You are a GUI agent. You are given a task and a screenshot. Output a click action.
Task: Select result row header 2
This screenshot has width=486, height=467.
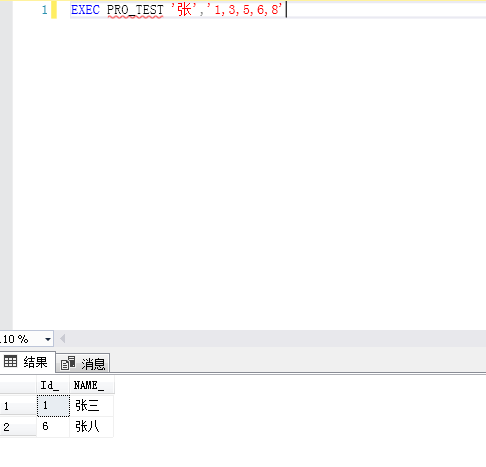pos(18,427)
